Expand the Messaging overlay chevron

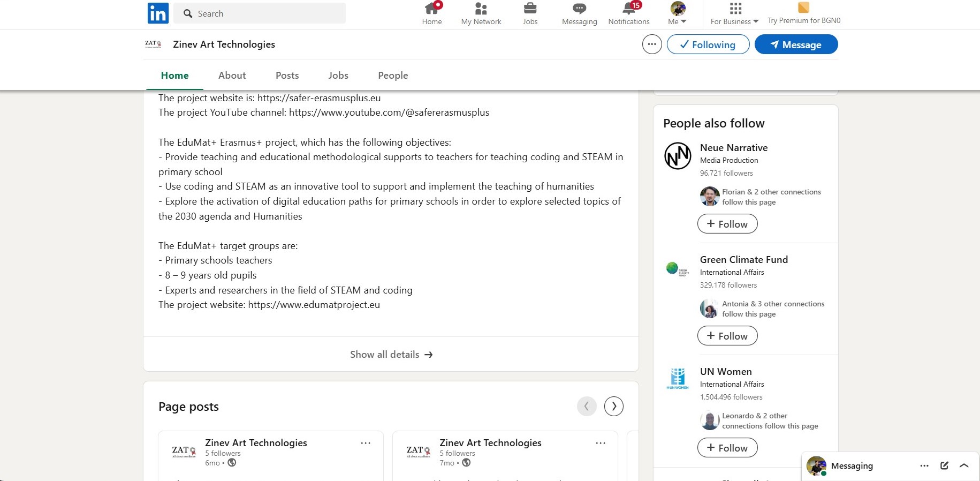[964, 465]
